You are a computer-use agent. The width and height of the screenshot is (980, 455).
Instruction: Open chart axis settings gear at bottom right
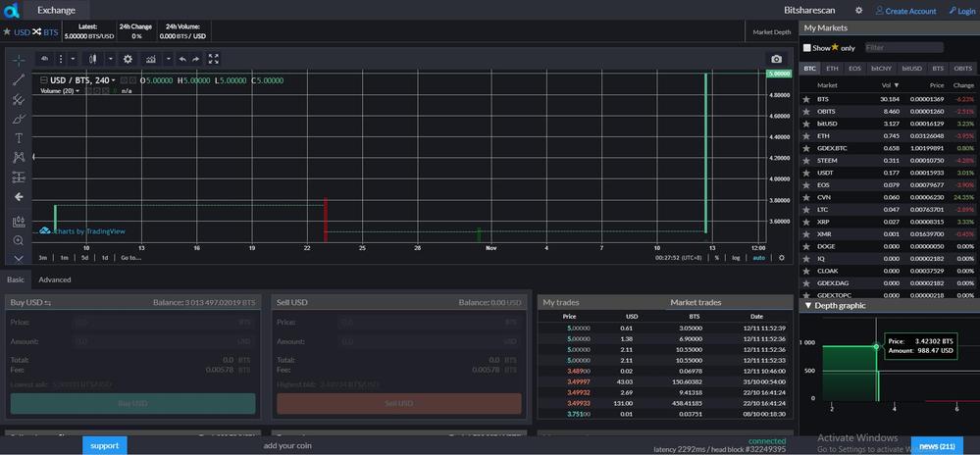pos(781,258)
